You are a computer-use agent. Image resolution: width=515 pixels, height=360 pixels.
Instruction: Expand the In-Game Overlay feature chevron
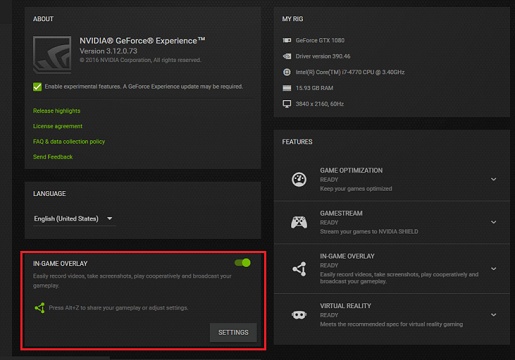493,269
